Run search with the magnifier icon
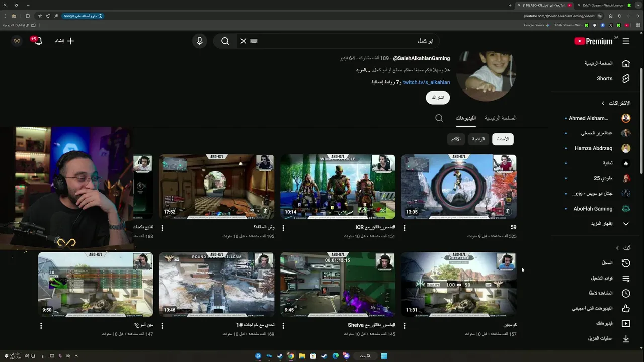 tap(225, 41)
